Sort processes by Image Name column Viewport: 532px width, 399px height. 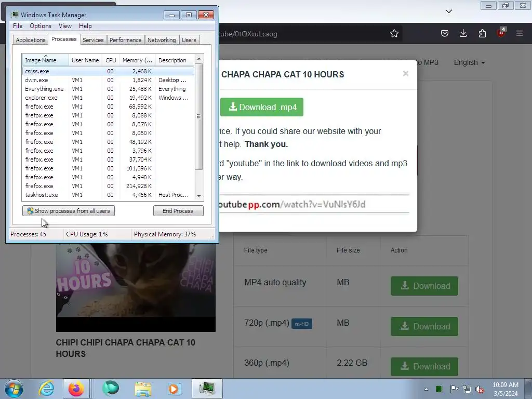46,60
